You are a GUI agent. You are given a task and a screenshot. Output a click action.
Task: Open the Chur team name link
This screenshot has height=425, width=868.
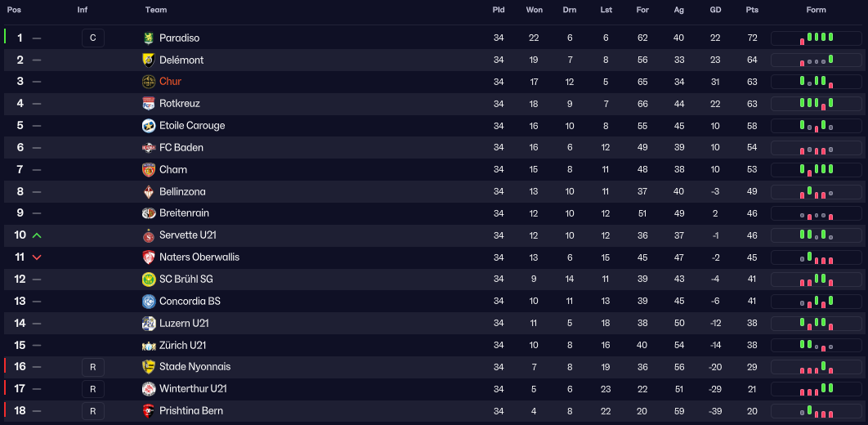(170, 82)
